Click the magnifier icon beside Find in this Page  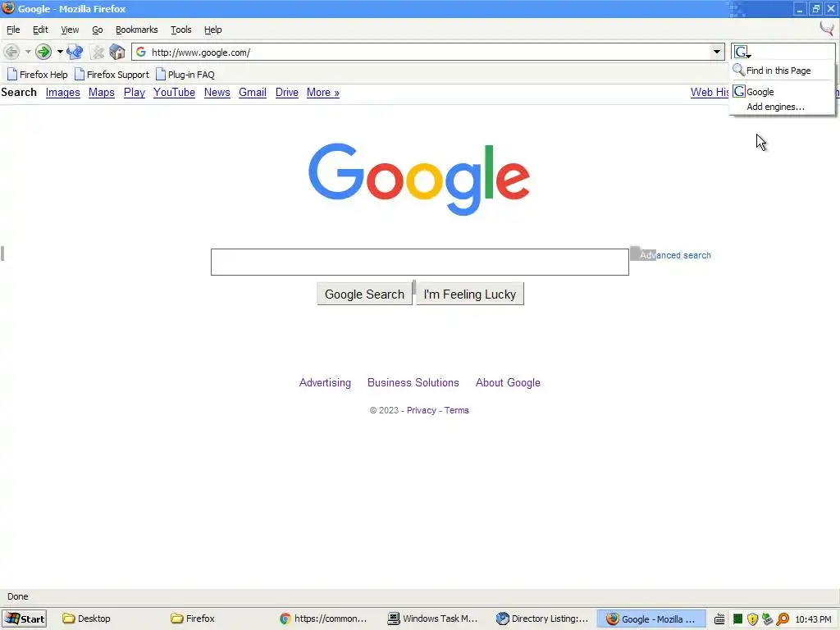point(739,71)
